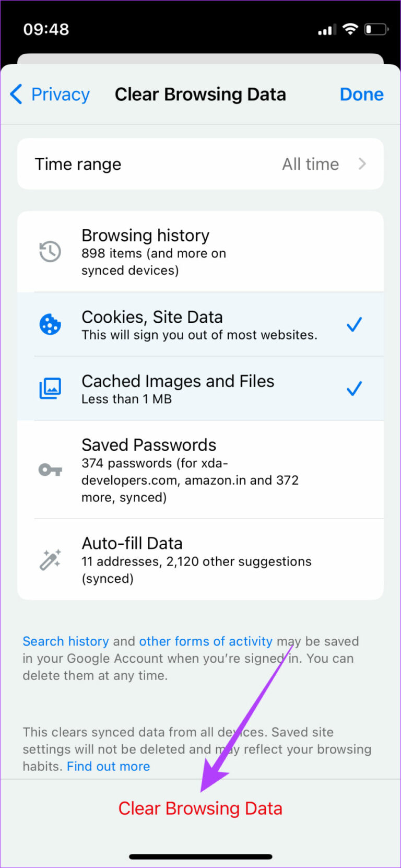Image resolution: width=401 pixels, height=868 pixels.
Task: Click the key icon for Saved Passwords
Action: (x=50, y=469)
